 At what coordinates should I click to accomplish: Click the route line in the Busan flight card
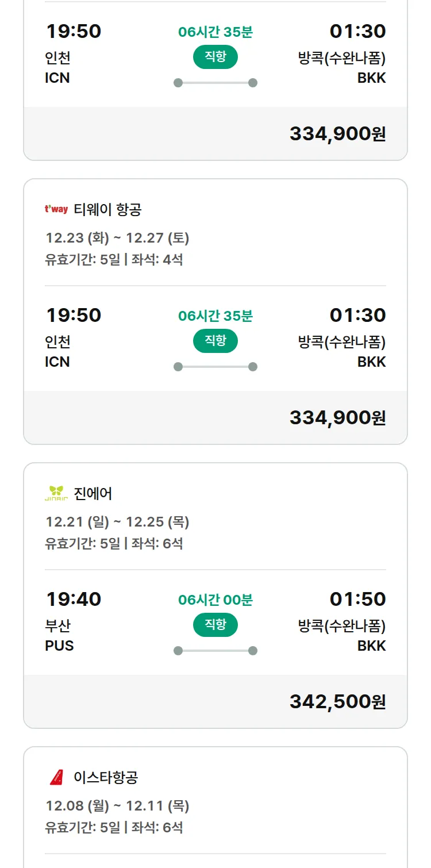point(215,651)
